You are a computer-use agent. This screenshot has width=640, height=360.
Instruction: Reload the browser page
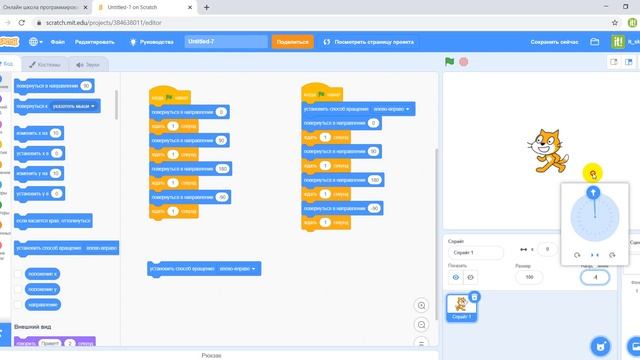pos(22,23)
